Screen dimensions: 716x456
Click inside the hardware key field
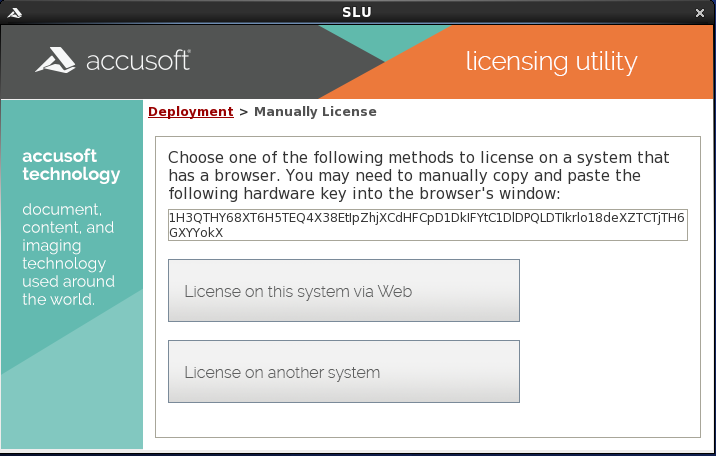(428, 218)
